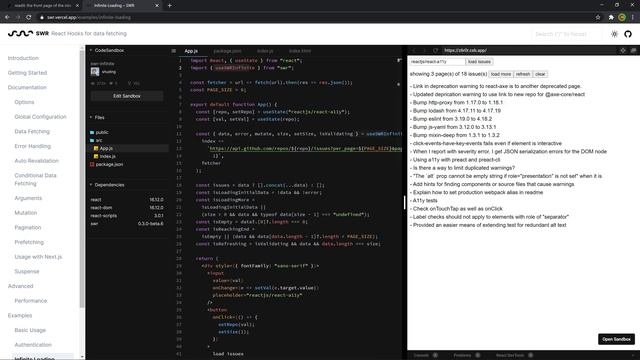The width and height of the screenshot is (640, 360).
Task: Focus the repo name input field
Action: pyautogui.click(x=437, y=62)
